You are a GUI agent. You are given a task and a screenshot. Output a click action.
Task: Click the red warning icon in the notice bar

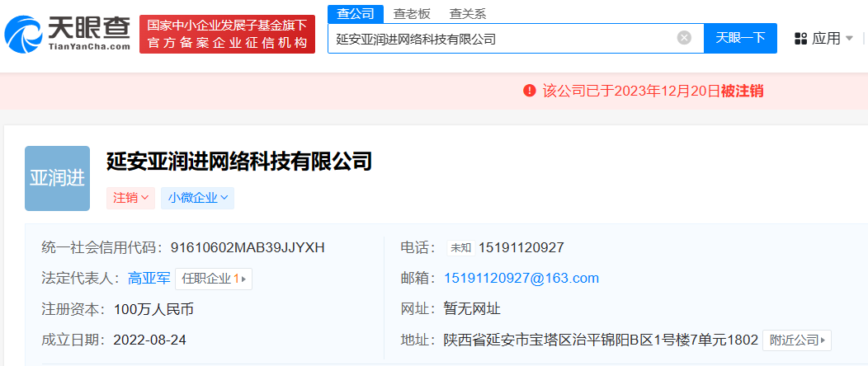530,91
